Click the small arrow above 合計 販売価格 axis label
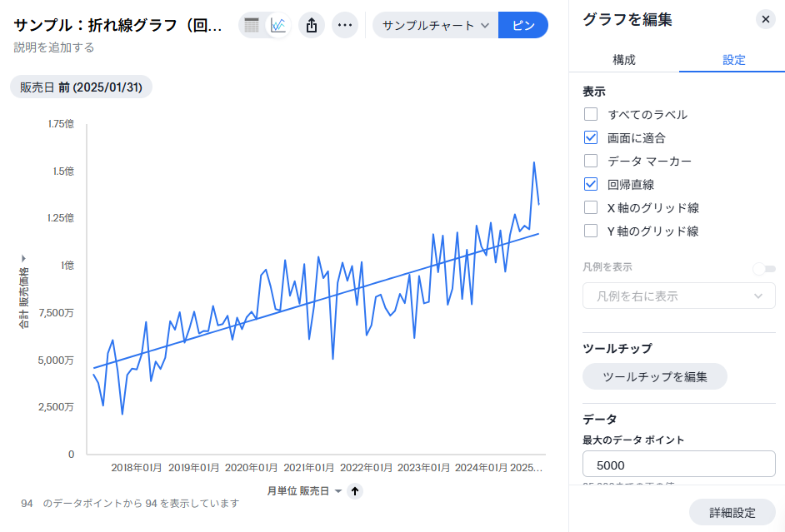This screenshot has width=785, height=532. [23, 259]
